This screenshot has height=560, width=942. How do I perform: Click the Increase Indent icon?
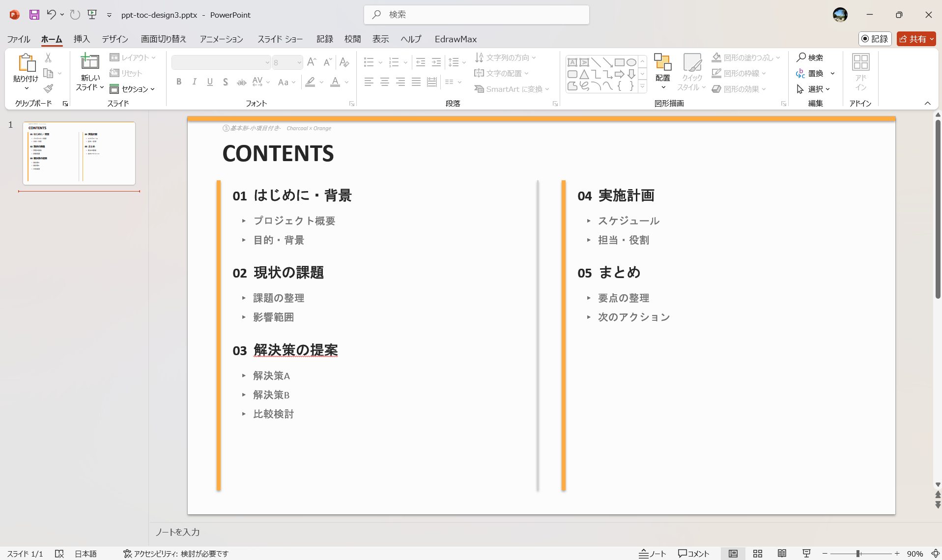click(436, 62)
